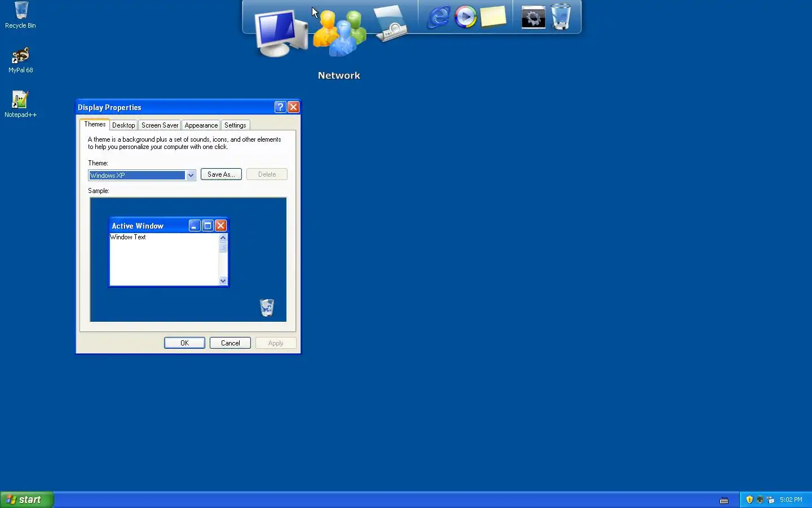812x508 pixels.
Task: Switch to the Themes tab
Action: 95,124
